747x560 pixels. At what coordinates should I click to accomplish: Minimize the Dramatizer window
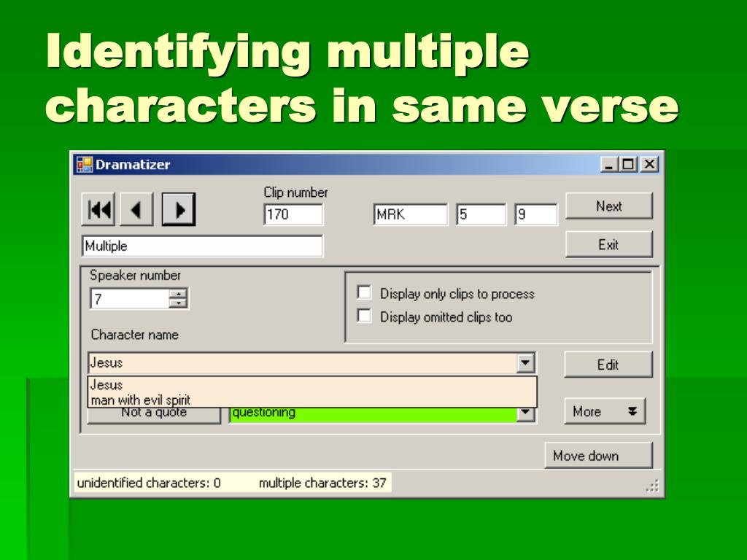tap(609, 165)
